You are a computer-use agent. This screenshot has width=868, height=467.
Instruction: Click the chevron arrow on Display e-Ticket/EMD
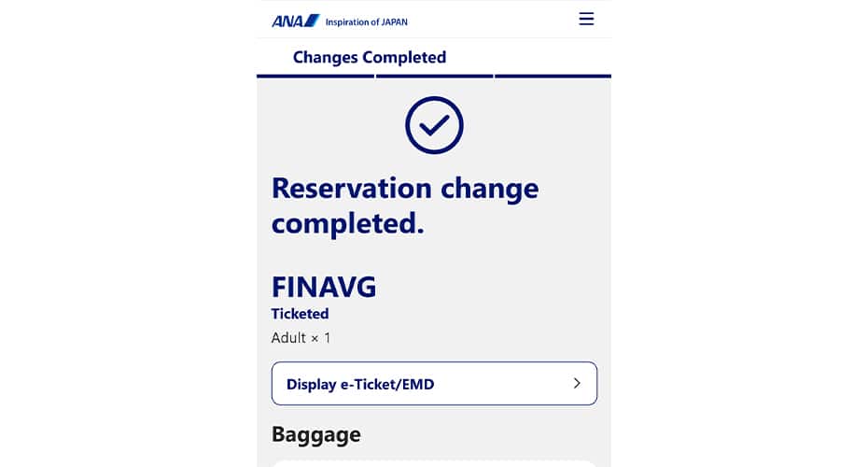point(577,383)
